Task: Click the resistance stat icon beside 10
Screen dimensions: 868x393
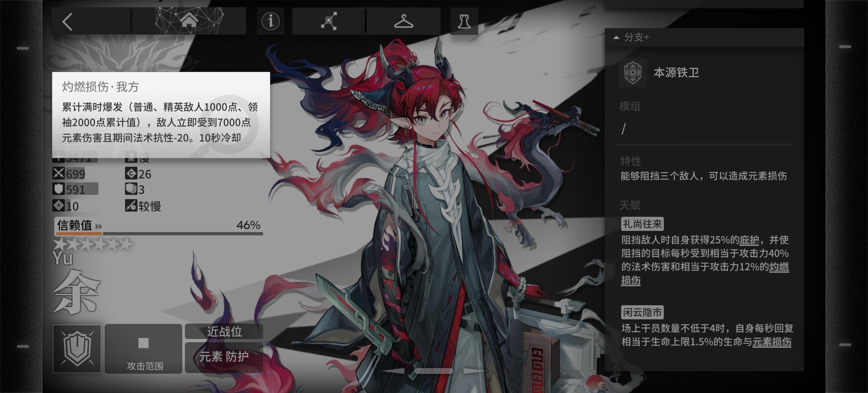Action: 59,205
